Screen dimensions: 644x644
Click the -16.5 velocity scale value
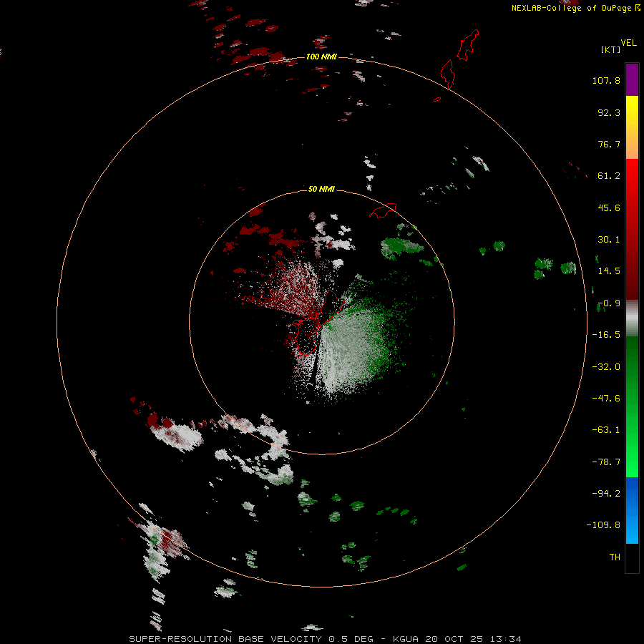606,335
